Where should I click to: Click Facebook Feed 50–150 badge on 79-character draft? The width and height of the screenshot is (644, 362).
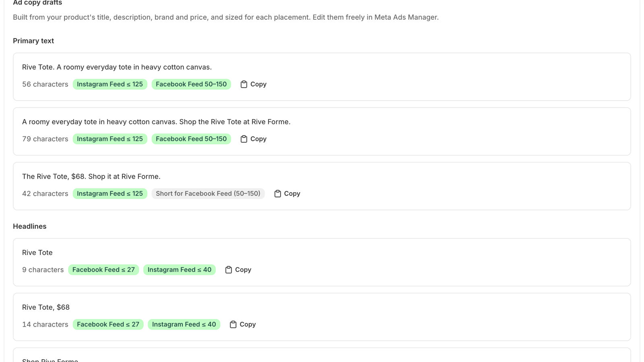(x=191, y=139)
